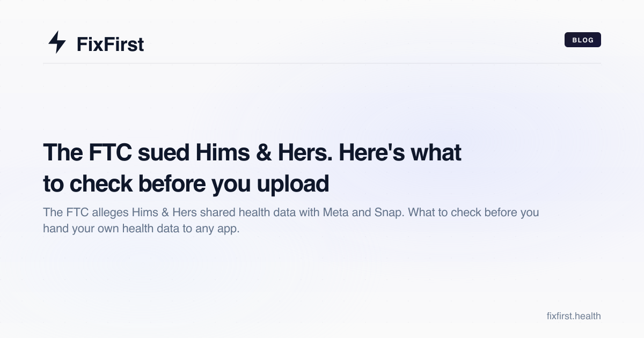Select "The FTC alleges" in the description
This screenshot has width=644, height=338.
(x=85, y=212)
